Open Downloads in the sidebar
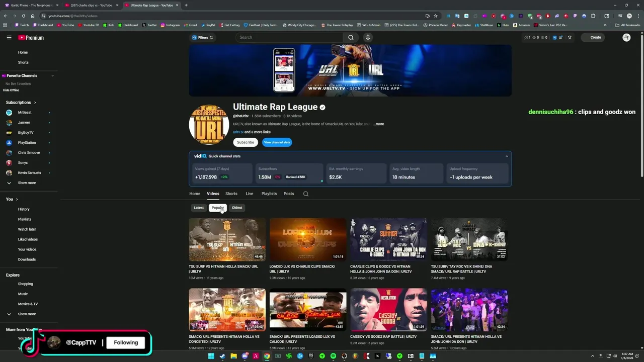 click(x=27, y=259)
